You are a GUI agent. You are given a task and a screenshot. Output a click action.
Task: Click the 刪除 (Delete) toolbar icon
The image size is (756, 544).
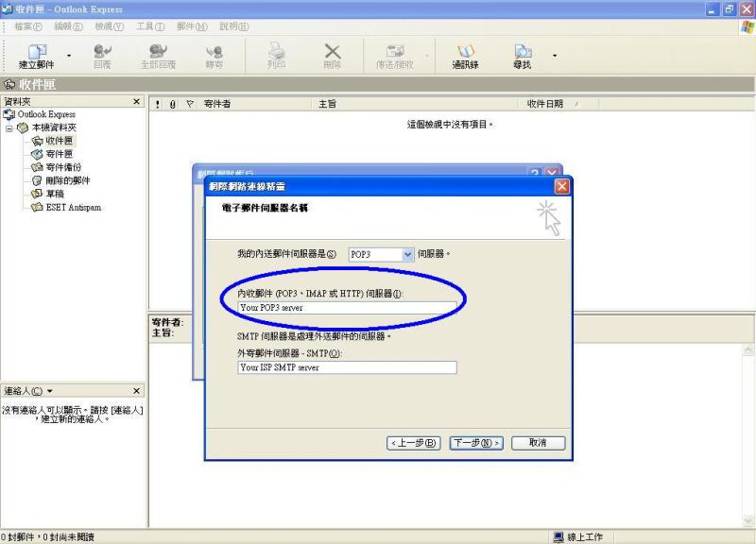point(333,56)
